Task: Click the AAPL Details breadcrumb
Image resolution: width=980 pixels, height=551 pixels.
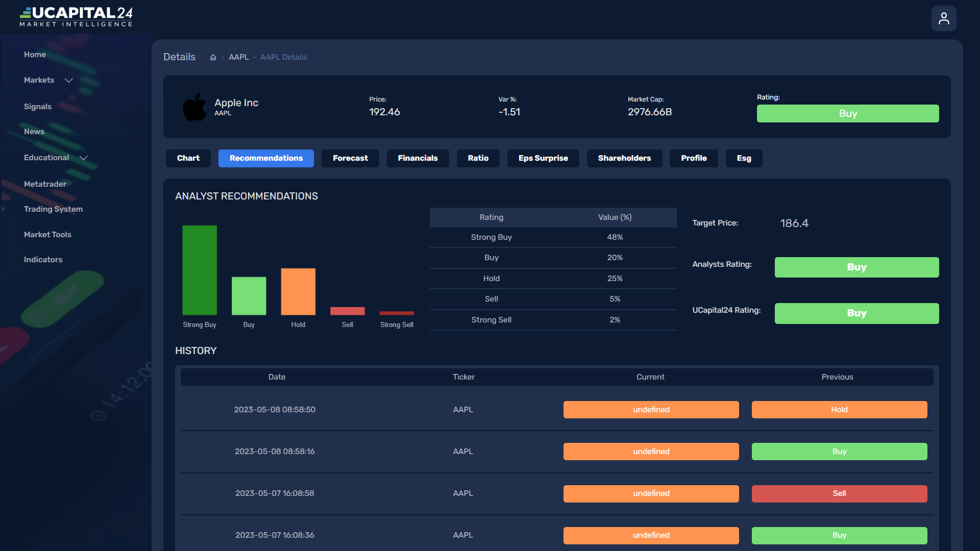Action: click(284, 57)
